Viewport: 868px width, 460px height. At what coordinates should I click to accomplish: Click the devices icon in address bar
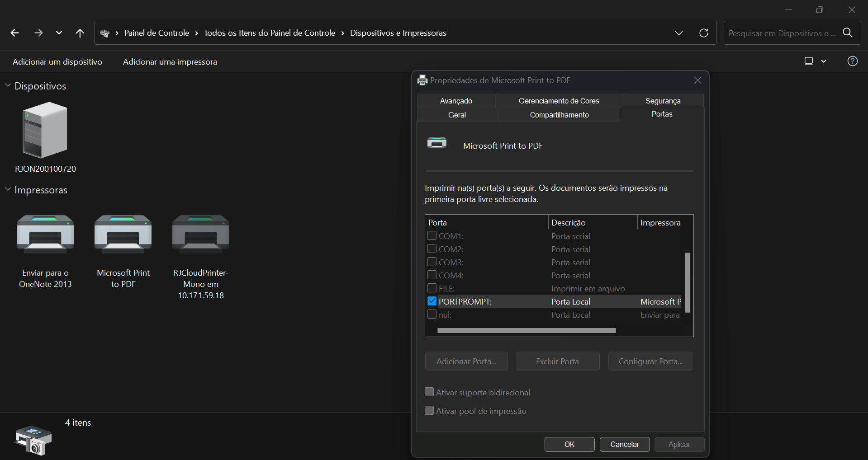click(105, 33)
